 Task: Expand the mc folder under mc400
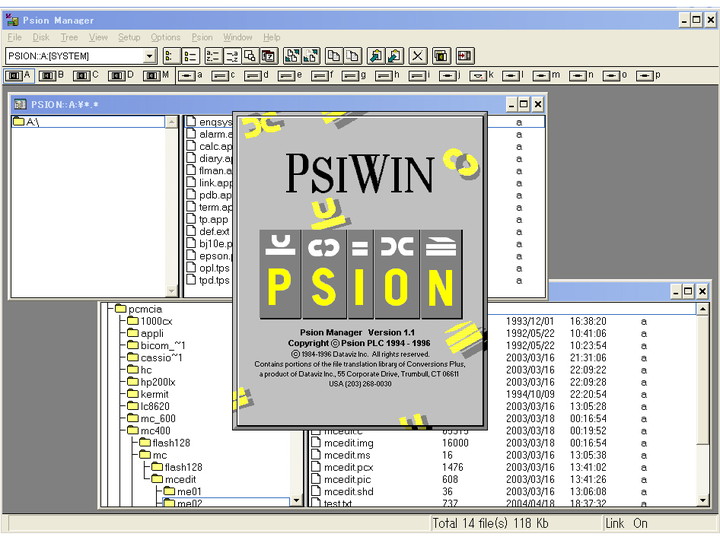[153, 455]
